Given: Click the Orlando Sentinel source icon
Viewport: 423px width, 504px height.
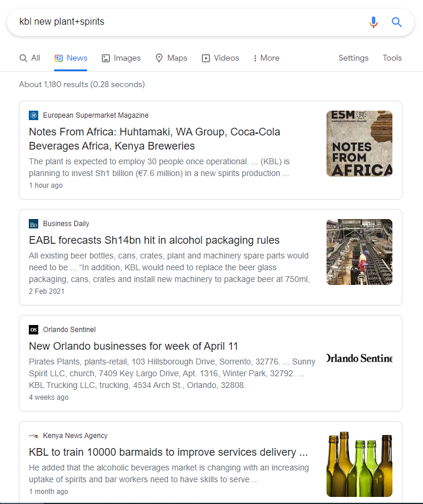Looking at the screenshot, I should [x=34, y=330].
